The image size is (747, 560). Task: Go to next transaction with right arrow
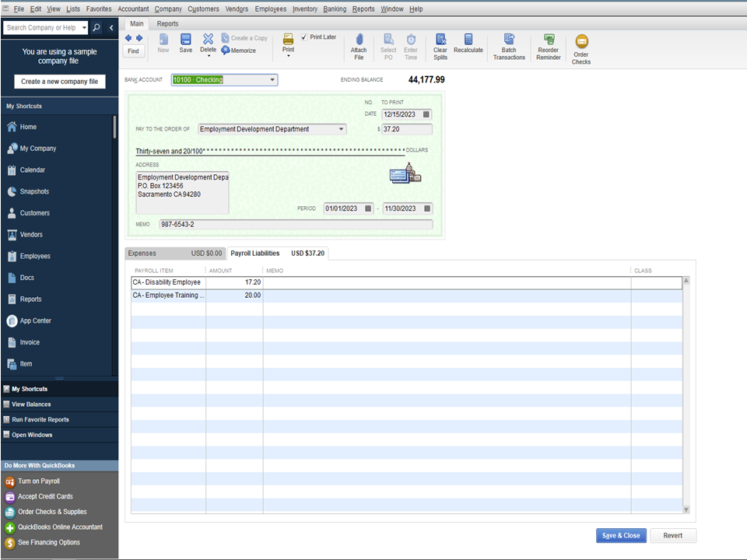point(139,38)
